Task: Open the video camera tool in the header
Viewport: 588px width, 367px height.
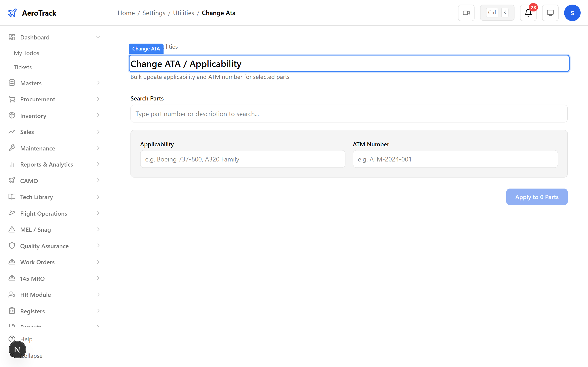Action: point(466,13)
